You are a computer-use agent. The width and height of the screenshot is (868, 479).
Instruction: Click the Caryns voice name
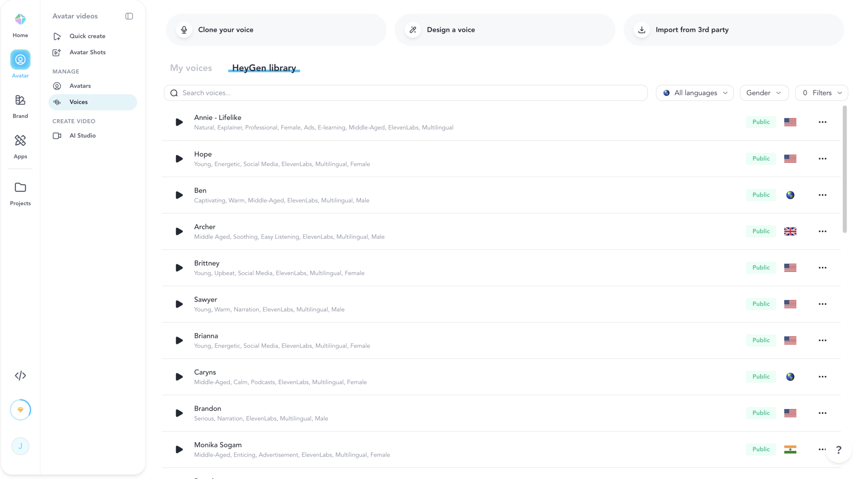point(205,372)
